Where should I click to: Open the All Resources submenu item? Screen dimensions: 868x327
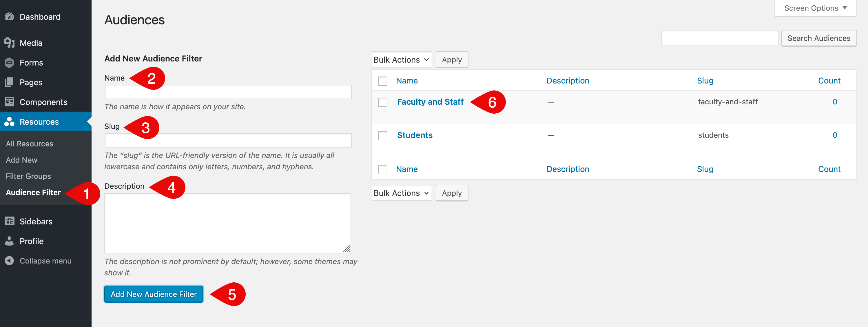(30, 143)
